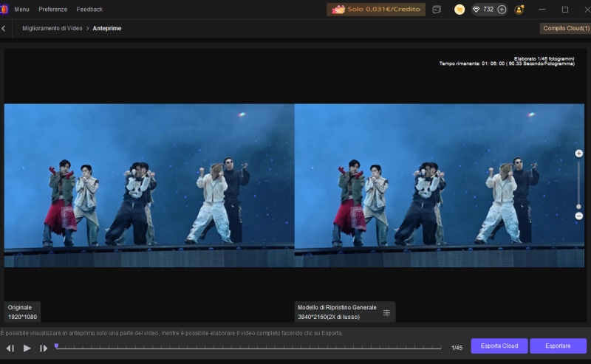Open Compito Cloud(1) task list
Image resolution: width=591 pixels, height=364 pixels.
565,28
